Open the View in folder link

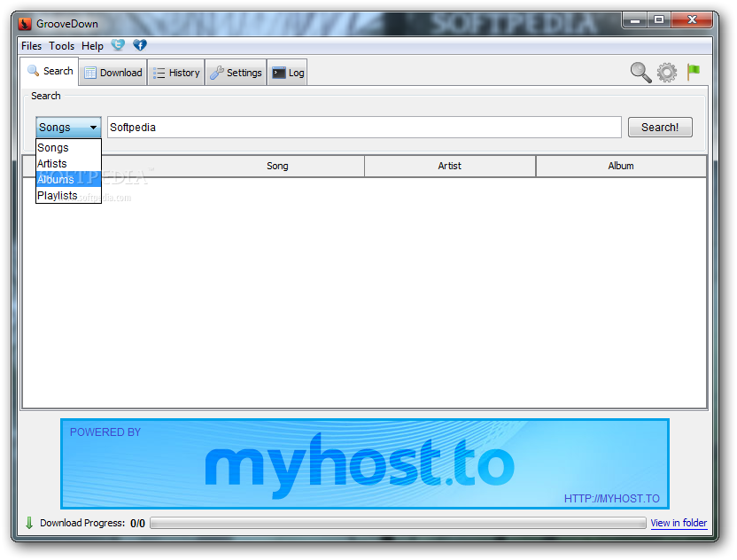tap(679, 523)
